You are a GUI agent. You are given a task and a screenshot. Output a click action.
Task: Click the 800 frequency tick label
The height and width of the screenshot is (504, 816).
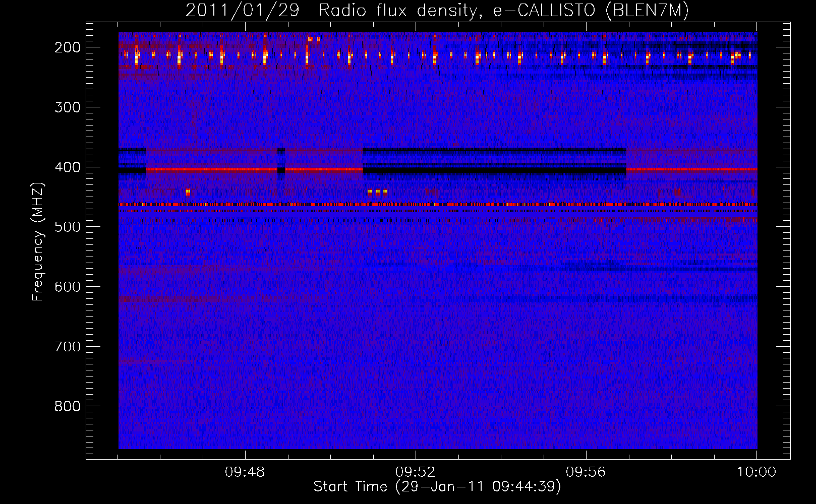pyautogui.click(x=68, y=406)
